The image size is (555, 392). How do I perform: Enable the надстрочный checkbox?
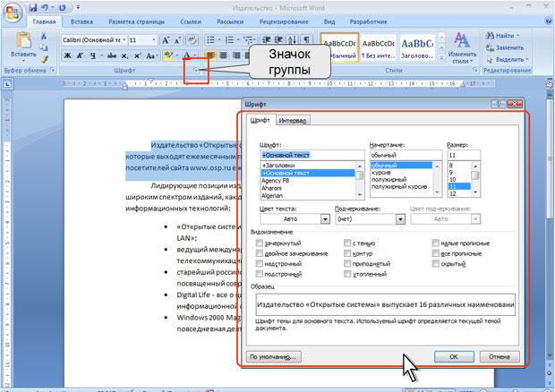coord(260,264)
